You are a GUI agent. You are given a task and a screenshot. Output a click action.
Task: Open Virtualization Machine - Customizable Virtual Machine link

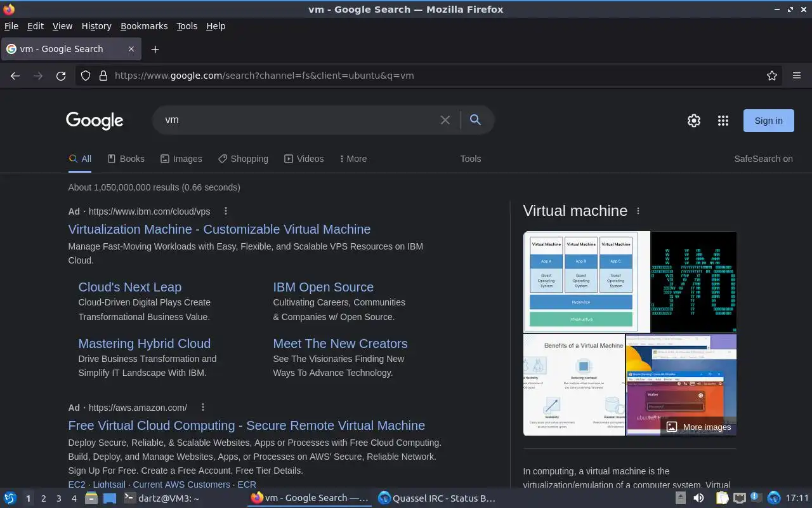pos(219,229)
